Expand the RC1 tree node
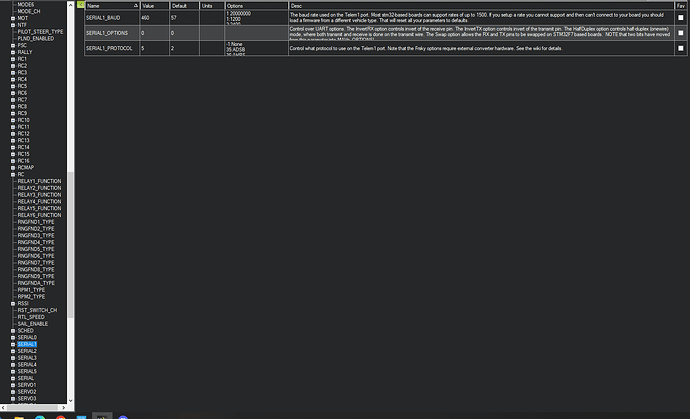This screenshot has height=419, width=690. tap(13, 59)
